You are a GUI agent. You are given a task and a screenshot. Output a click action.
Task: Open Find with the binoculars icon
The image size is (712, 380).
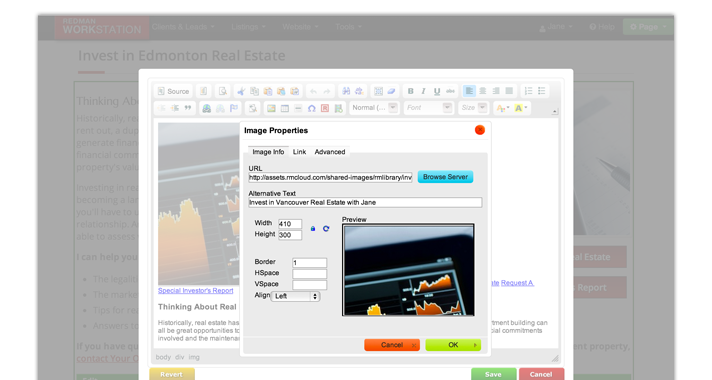[346, 91]
